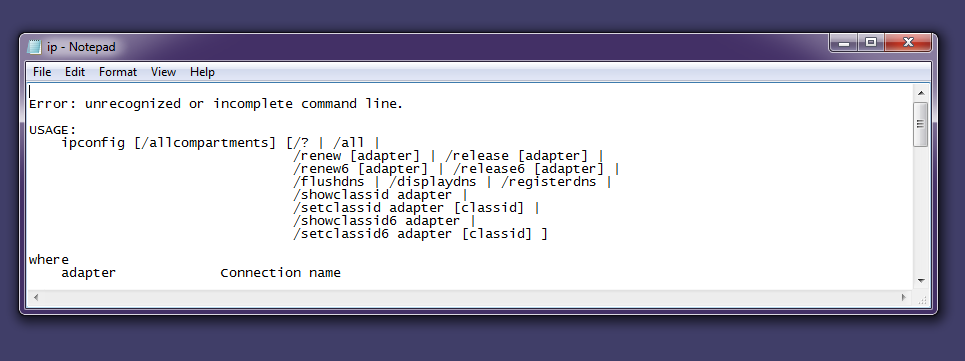Open the File menu

[x=42, y=72]
